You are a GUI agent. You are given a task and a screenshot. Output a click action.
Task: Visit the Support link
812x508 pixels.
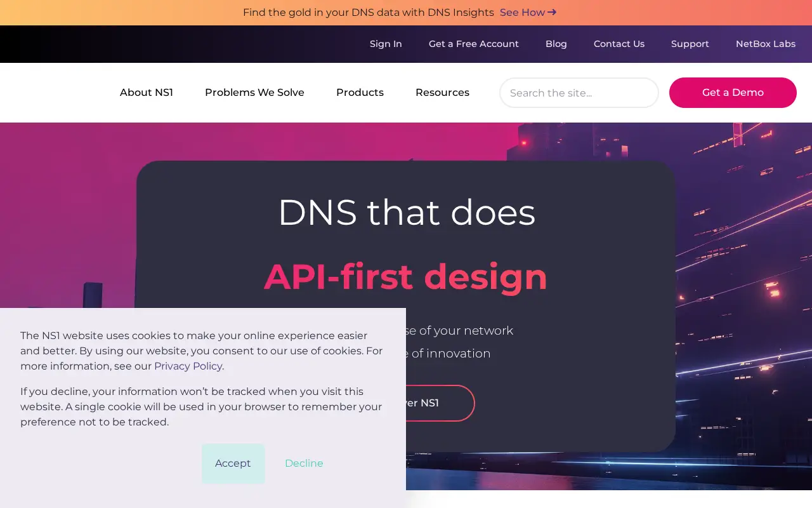coord(690,44)
